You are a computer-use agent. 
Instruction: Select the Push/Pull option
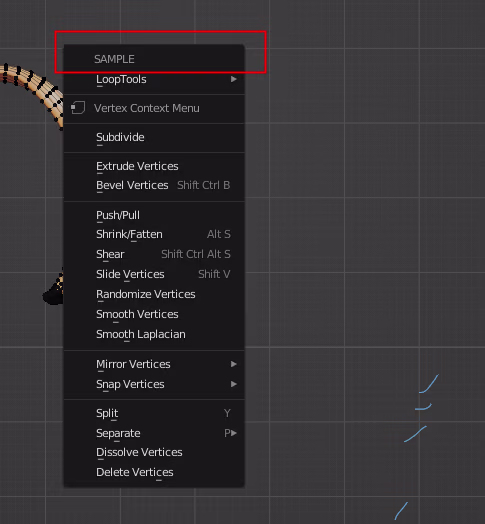click(x=154, y=215)
